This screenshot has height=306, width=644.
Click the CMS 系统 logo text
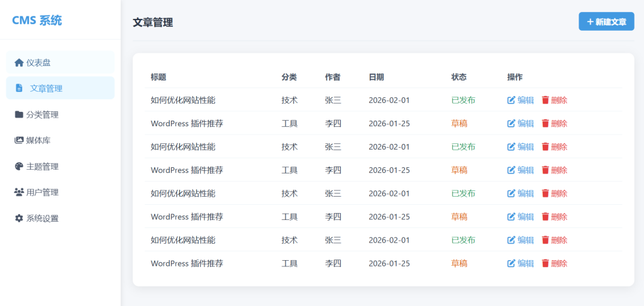[37, 21]
